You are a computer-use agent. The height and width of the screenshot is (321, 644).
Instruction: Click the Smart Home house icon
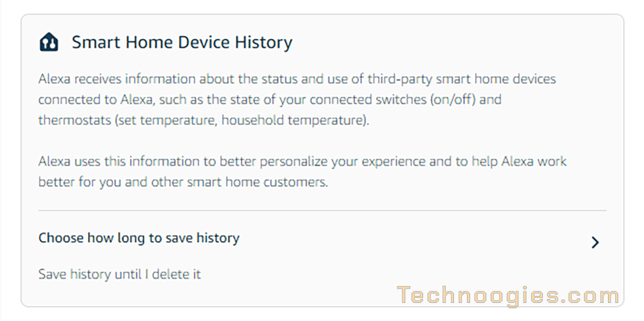click(49, 42)
